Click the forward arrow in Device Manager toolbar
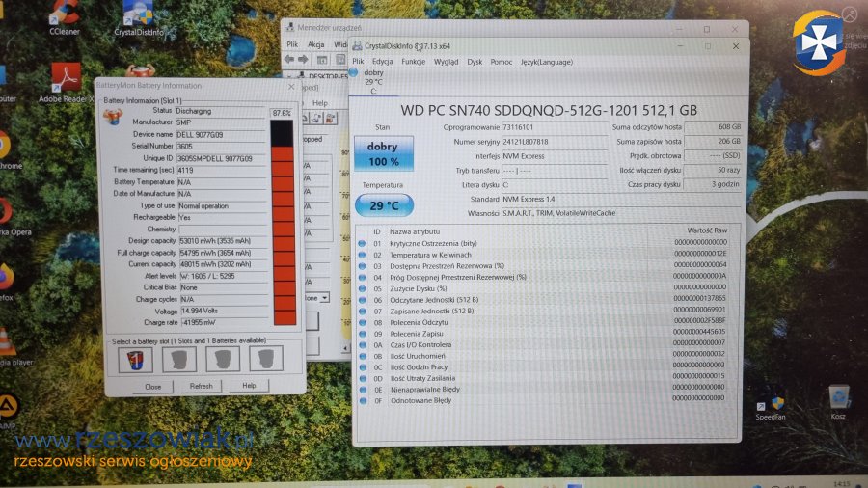 [x=303, y=59]
